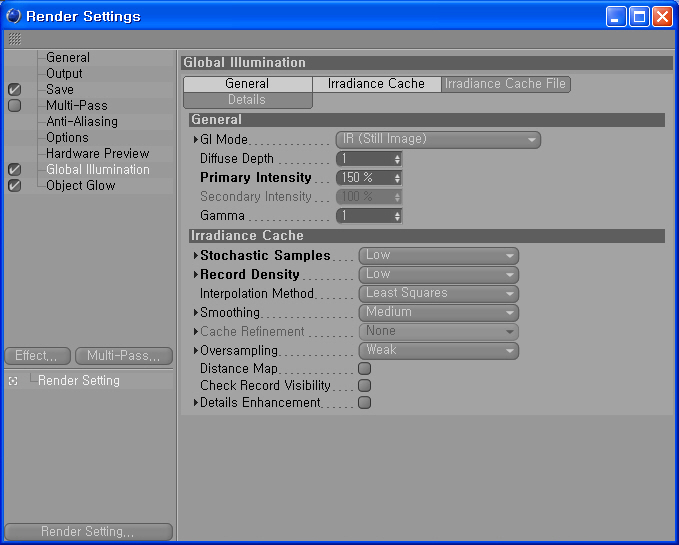
Task: Switch to the General tab of Global Illumination
Action: pyautogui.click(x=248, y=84)
